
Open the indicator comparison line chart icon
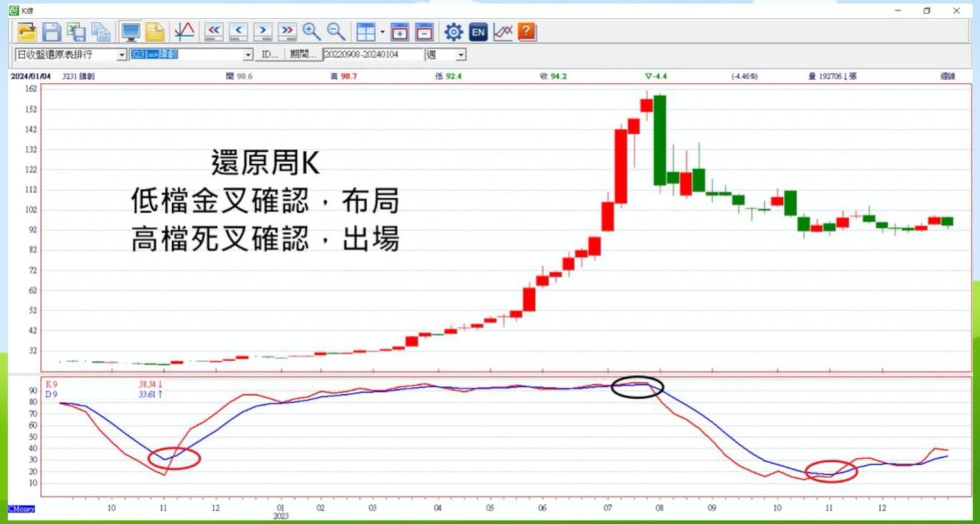[503, 32]
